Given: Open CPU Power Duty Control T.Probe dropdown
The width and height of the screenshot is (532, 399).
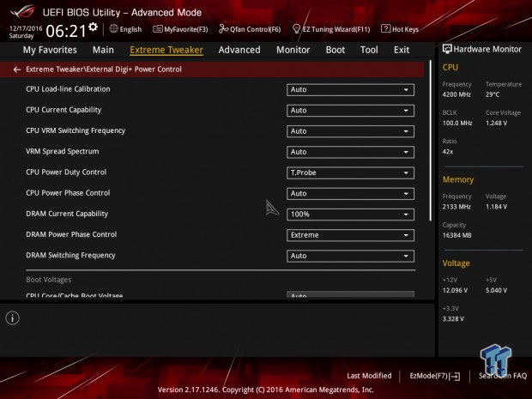Looking at the screenshot, I should click(350, 172).
